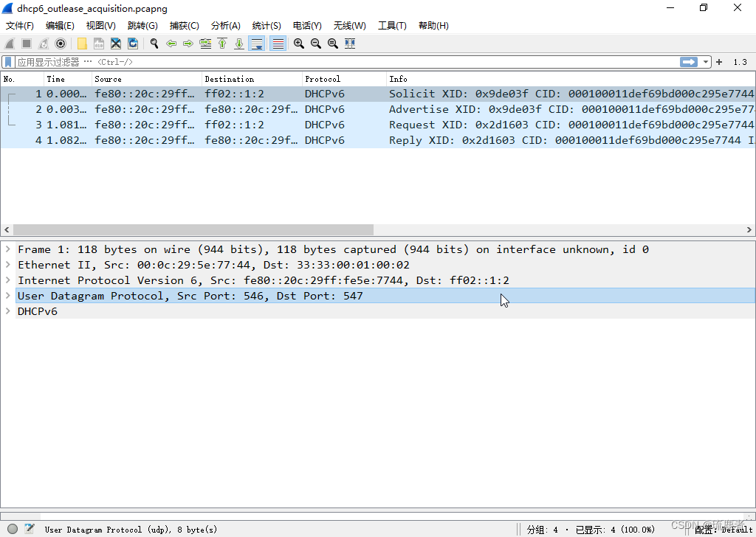Open the display filter history dropdown
The image size is (756, 537).
[x=705, y=62]
